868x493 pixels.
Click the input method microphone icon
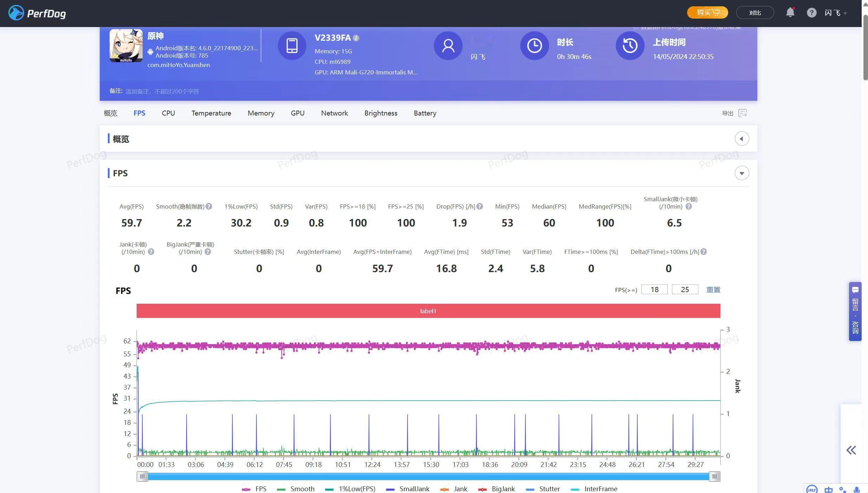857,489
